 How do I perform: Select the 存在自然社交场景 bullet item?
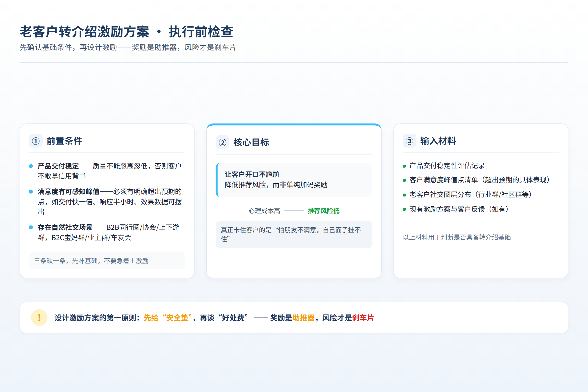pos(107,233)
